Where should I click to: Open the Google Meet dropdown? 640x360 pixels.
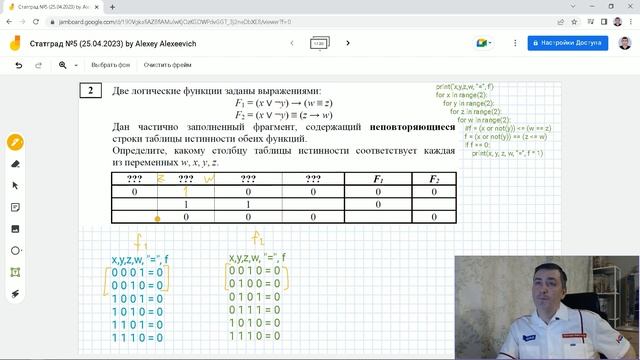484,43
